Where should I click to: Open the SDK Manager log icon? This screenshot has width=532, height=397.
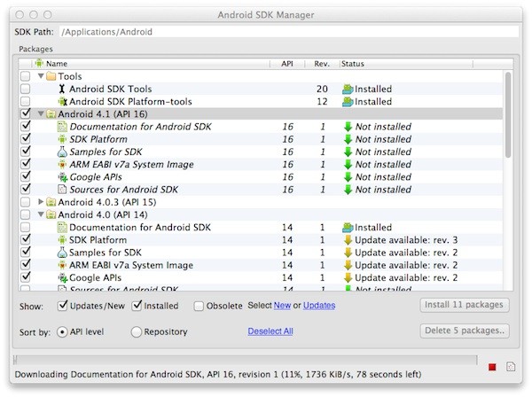[x=511, y=367]
